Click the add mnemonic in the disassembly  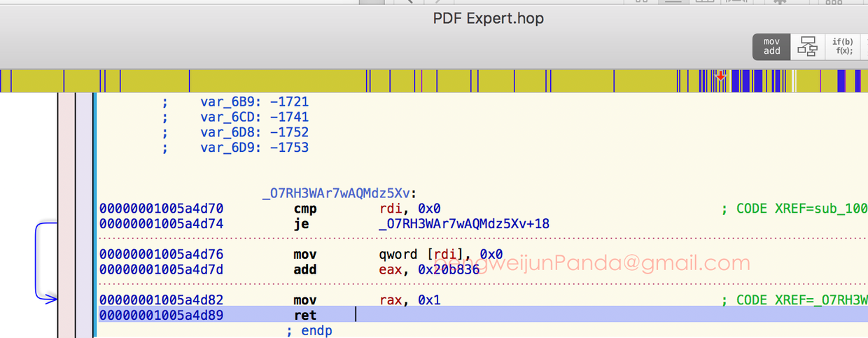tap(305, 269)
